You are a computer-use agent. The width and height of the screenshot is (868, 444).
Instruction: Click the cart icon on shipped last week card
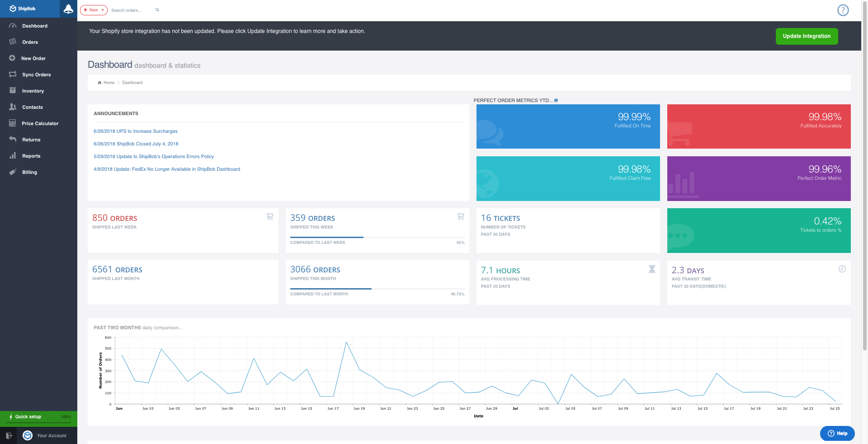coord(270,217)
